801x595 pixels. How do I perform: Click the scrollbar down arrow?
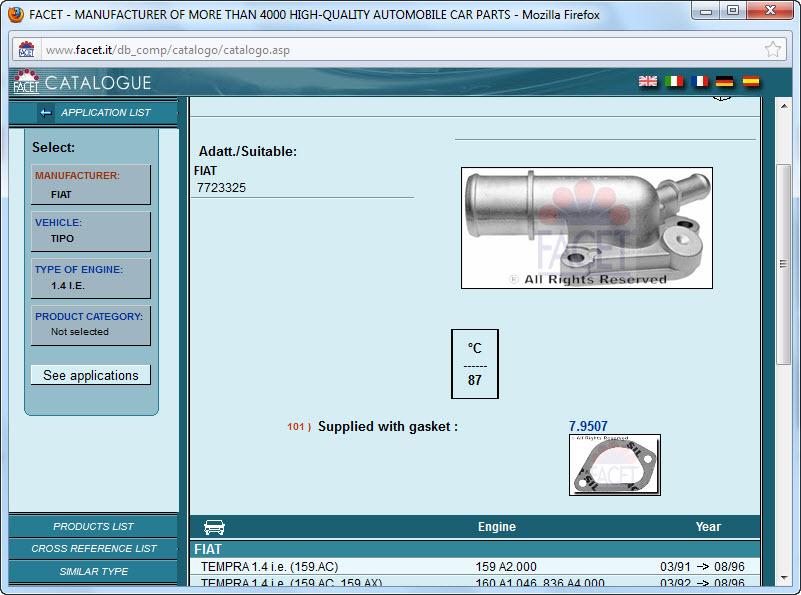[783, 578]
